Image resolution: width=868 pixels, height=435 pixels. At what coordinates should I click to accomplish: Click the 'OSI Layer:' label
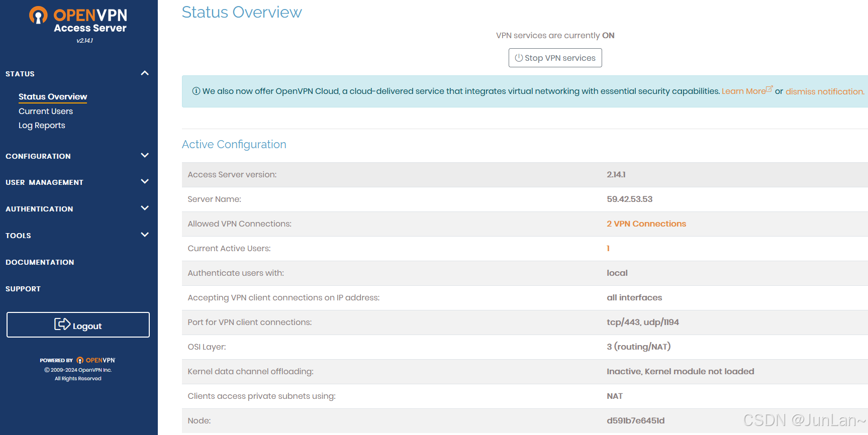click(x=207, y=347)
